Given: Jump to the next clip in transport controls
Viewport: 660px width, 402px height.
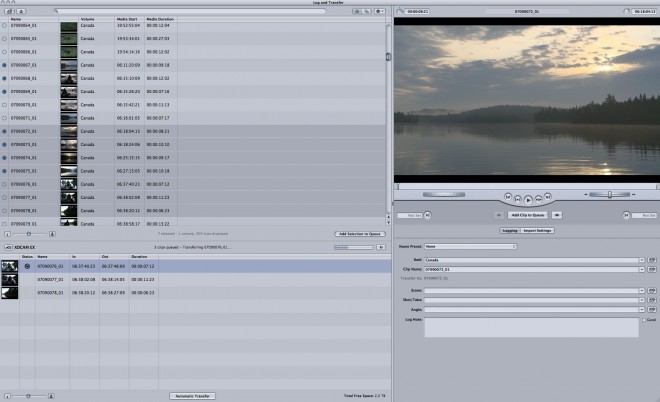Looking at the screenshot, I should [x=548, y=196].
